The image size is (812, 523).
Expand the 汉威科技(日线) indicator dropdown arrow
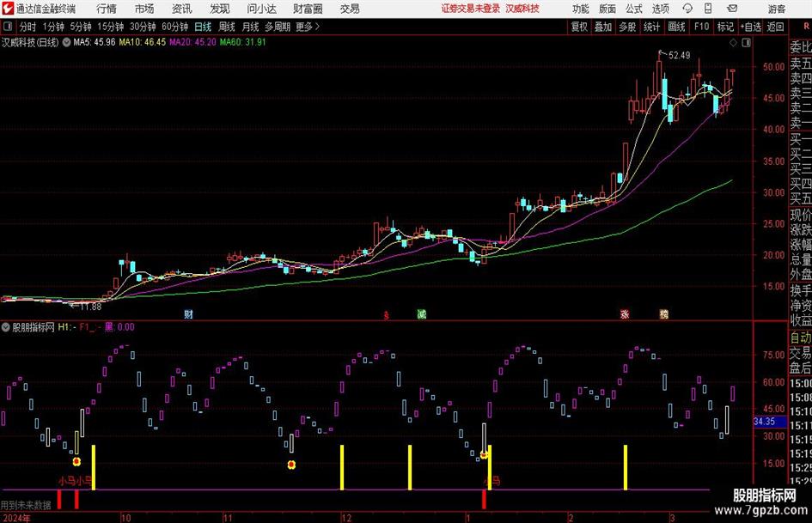point(66,42)
